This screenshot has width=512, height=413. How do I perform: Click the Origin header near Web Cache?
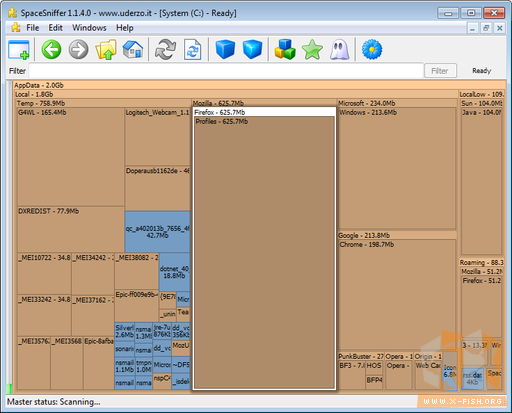click(x=428, y=356)
